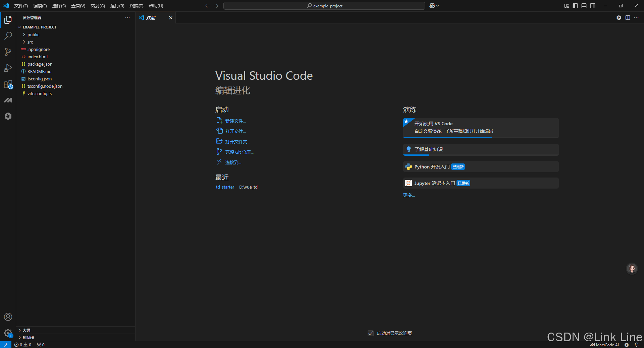Toggle the bottom panel layout icon

pos(584,6)
